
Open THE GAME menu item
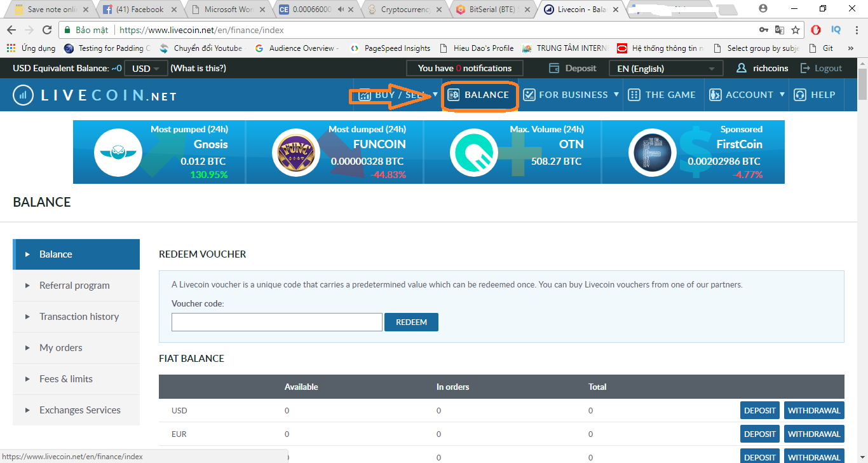point(661,95)
